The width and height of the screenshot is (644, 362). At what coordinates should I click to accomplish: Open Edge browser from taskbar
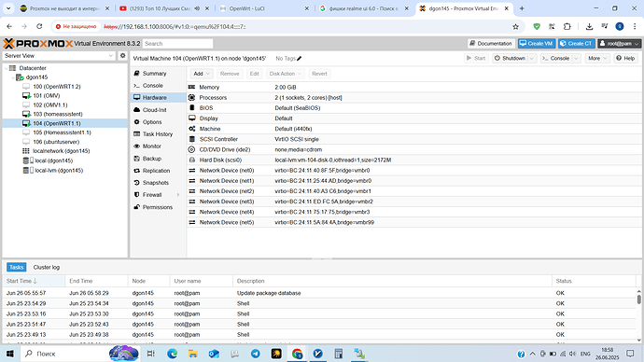point(172,354)
